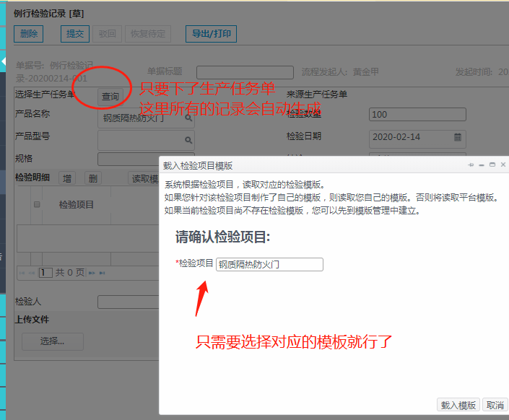
Task: Click the 取消 button in the dialog
Action: [x=495, y=405]
